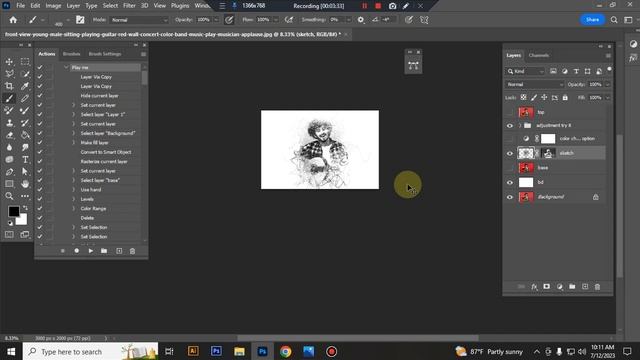Open the brush Mode dropdown
The height and width of the screenshot is (360, 640).
(139, 20)
